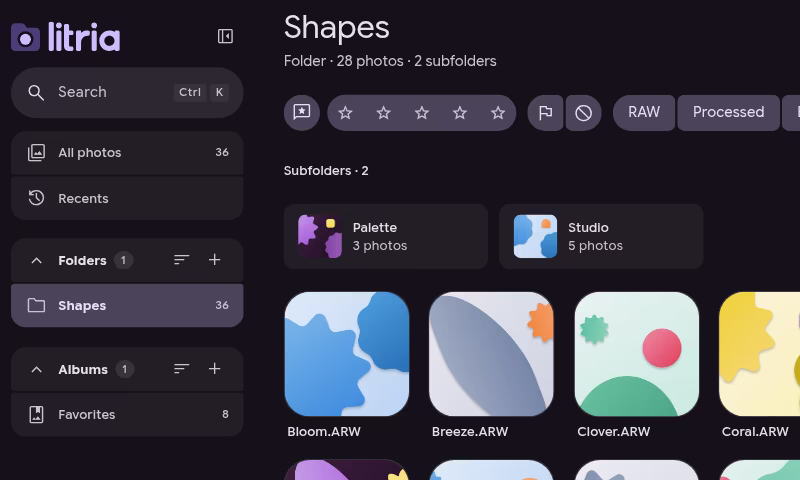Open the Studio subfolder
Viewport: 800px width, 480px height.
[601, 237]
